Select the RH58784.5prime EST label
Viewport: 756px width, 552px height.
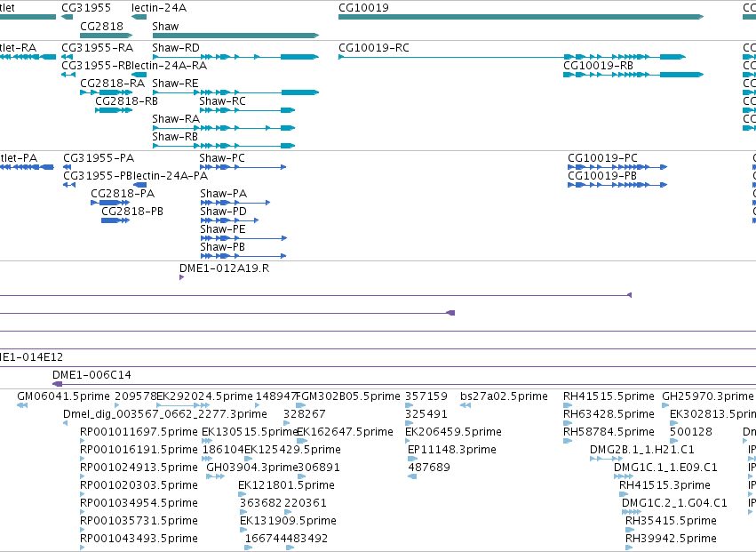[609, 432]
